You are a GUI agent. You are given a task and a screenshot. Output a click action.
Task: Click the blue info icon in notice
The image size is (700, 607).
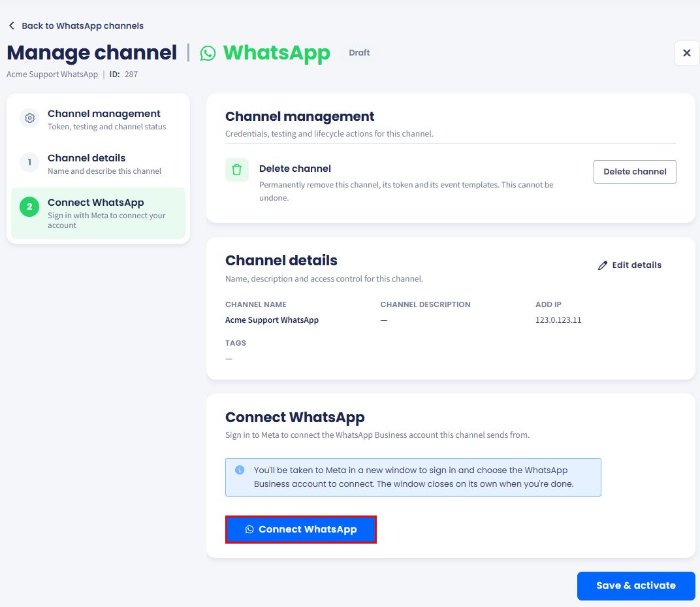[x=240, y=470]
